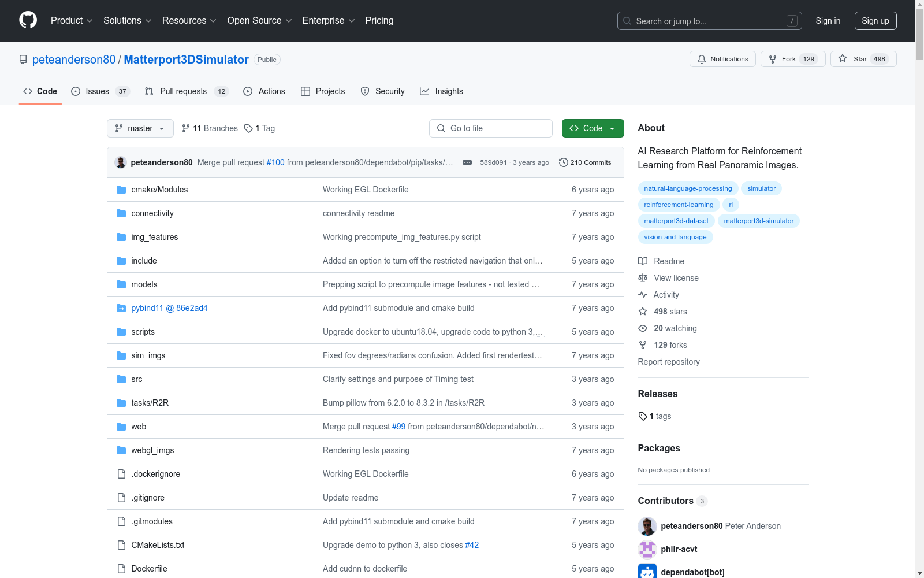Open philr-acvt contributor profile
Viewport: 924px width, 578px height.
click(679, 549)
